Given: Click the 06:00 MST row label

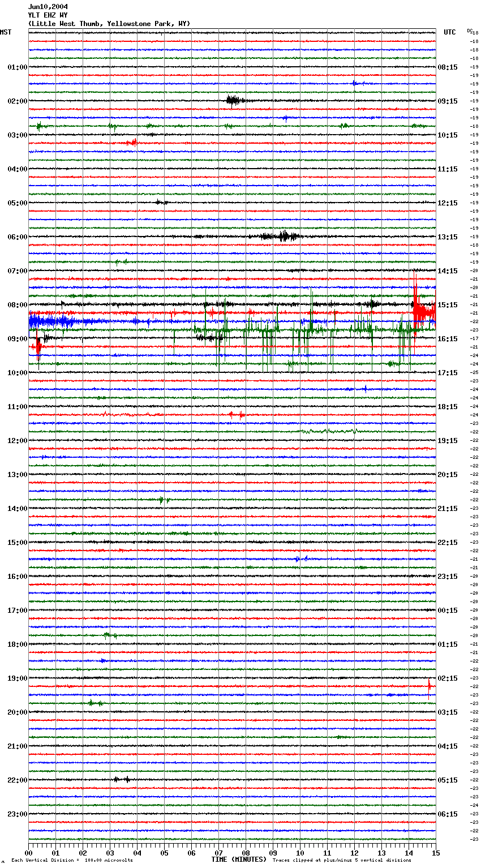Looking at the screenshot, I should point(18,237).
